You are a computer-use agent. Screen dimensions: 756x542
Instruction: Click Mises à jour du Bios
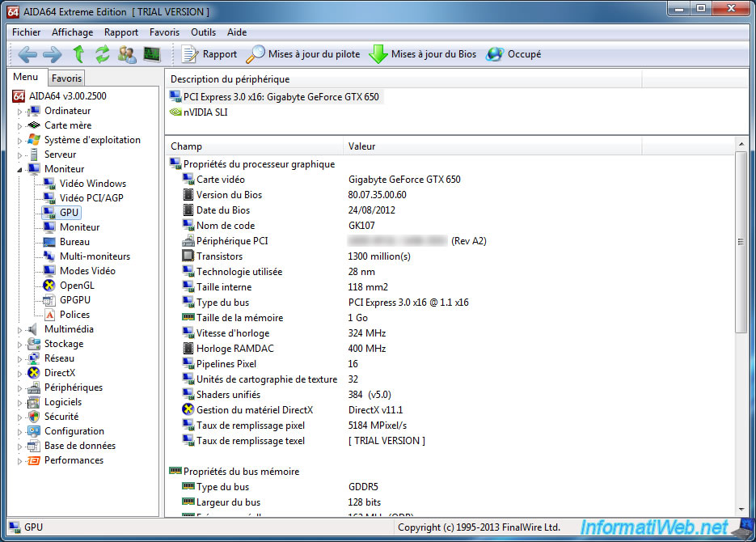pos(423,54)
